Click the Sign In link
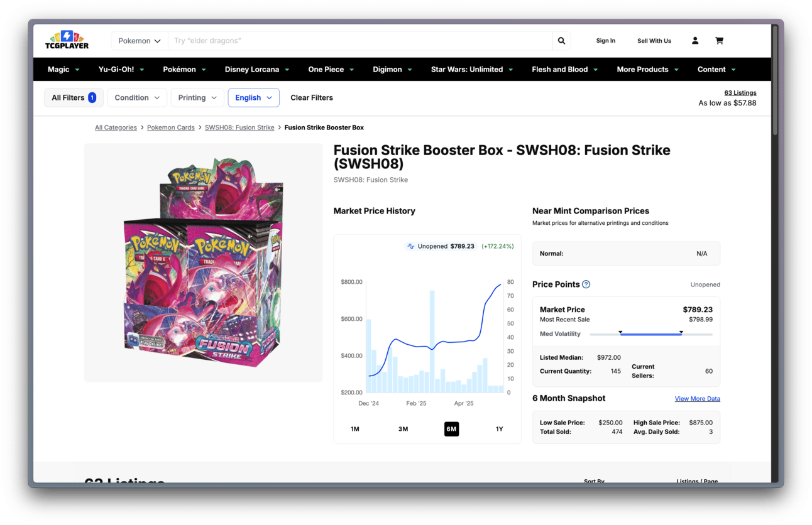812x525 pixels. (606, 41)
